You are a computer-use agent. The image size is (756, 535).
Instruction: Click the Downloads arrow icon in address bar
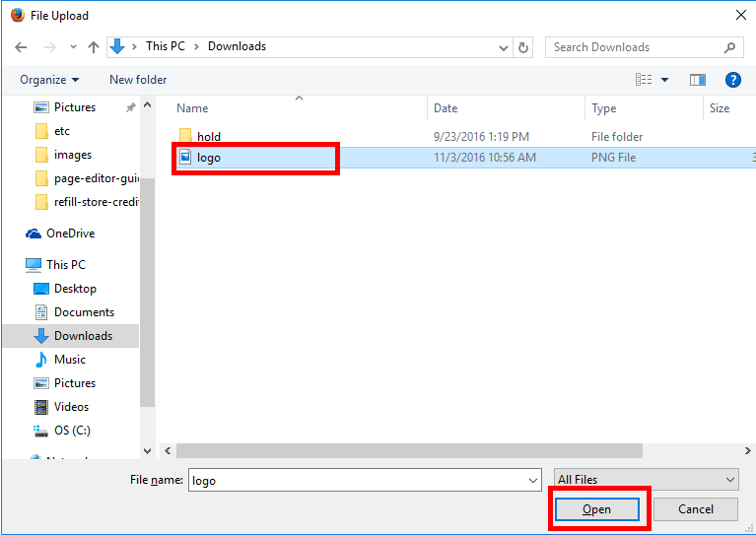[x=117, y=46]
